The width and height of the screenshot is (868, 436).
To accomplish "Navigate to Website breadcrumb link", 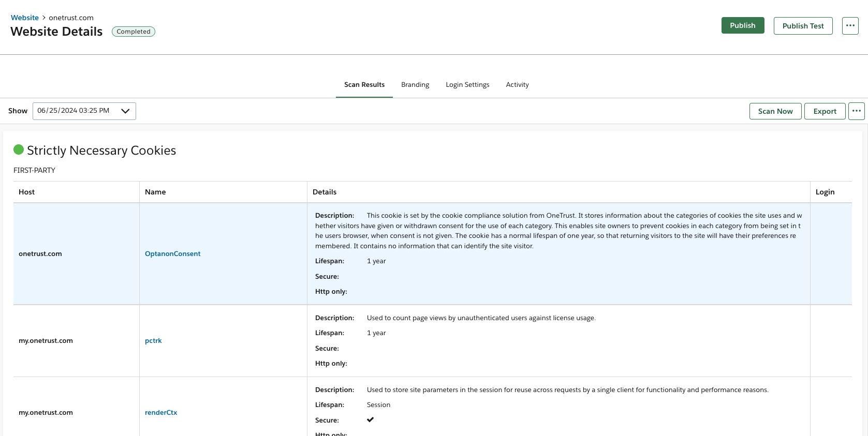I will click(x=25, y=18).
